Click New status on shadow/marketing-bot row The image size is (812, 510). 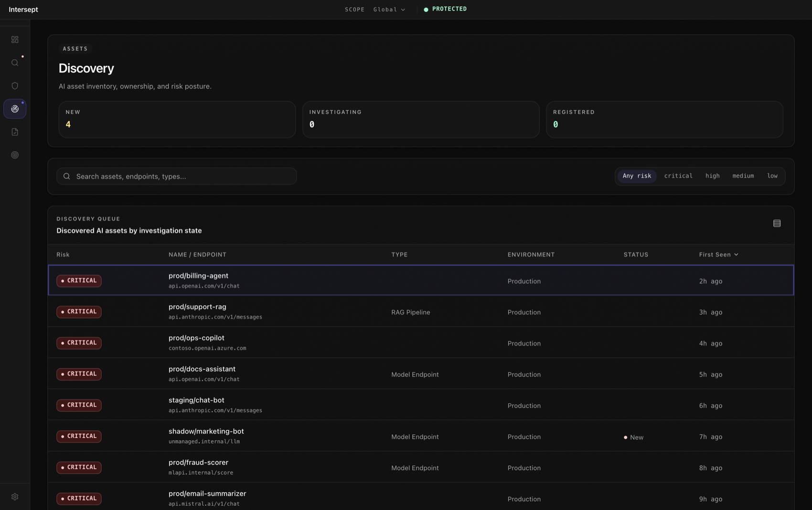pos(633,437)
